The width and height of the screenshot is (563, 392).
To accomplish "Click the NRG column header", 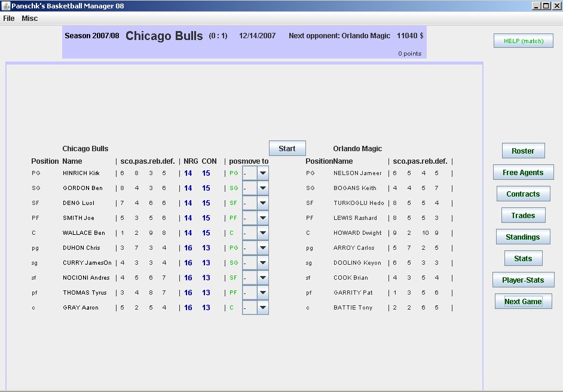I will [191, 161].
